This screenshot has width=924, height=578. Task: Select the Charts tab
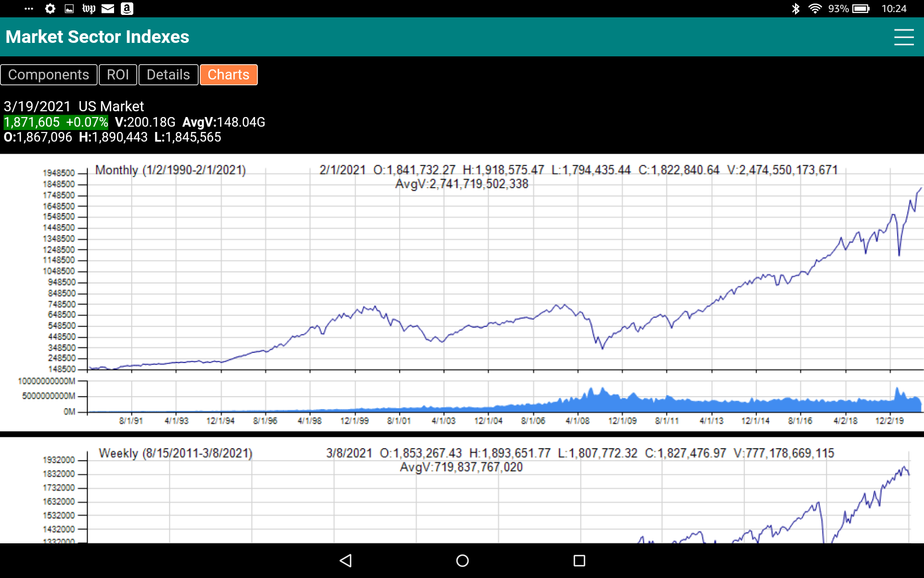click(229, 75)
